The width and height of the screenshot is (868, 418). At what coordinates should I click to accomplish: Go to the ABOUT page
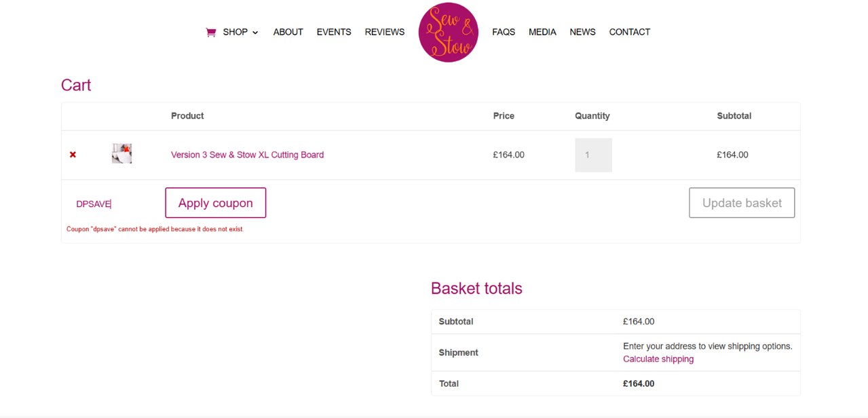(x=288, y=32)
